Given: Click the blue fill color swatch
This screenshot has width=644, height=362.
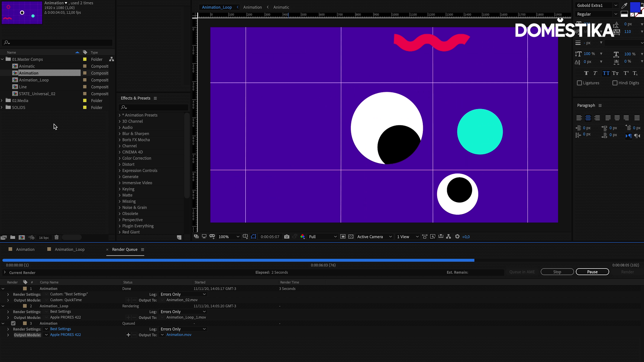Looking at the screenshot, I should coord(635,7).
